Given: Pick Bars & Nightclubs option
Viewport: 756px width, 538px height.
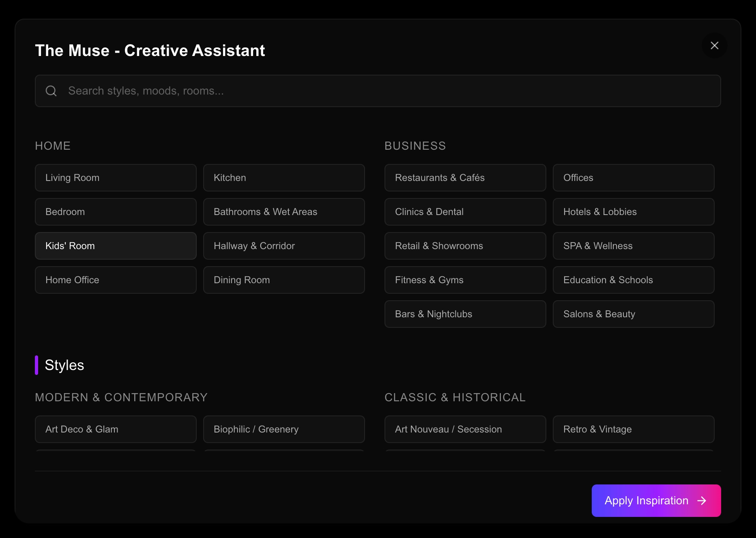Looking at the screenshot, I should [465, 314].
